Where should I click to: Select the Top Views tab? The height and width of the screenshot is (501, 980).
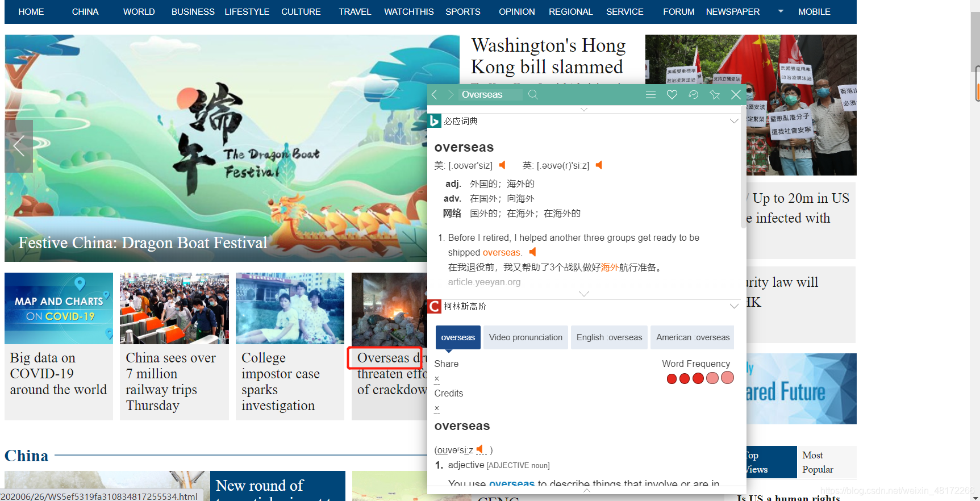tap(770, 462)
